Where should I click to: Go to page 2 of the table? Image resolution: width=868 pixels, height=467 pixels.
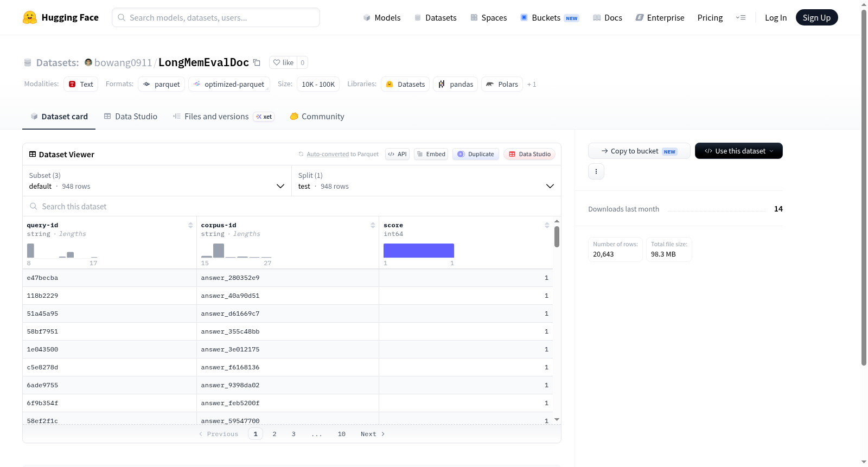pyautogui.click(x=275, y=434)
